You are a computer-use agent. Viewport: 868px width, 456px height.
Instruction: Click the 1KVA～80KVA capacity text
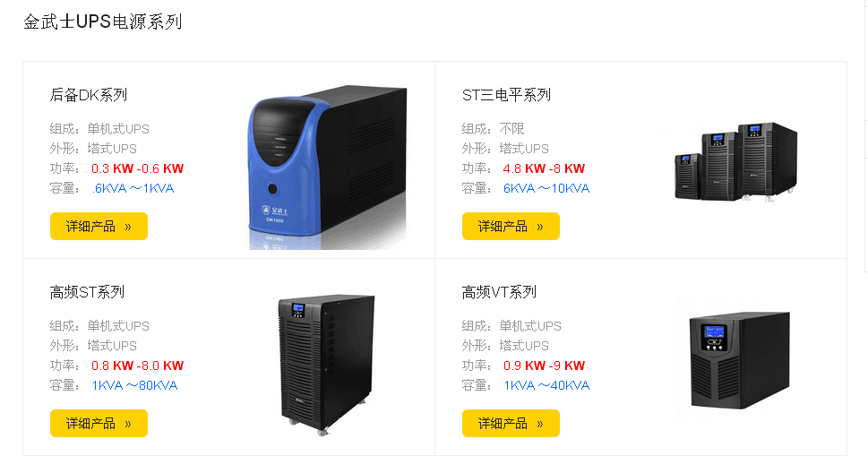[134, 385]
